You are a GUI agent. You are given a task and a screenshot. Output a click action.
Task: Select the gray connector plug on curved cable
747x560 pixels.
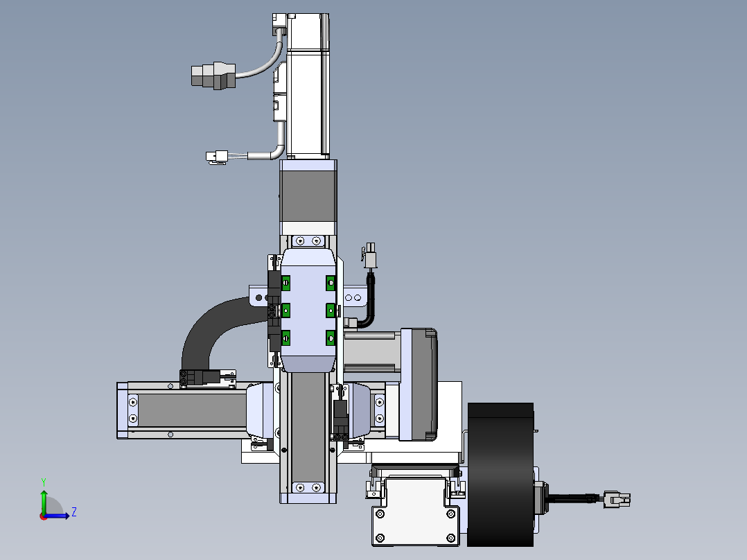[213, 76]
